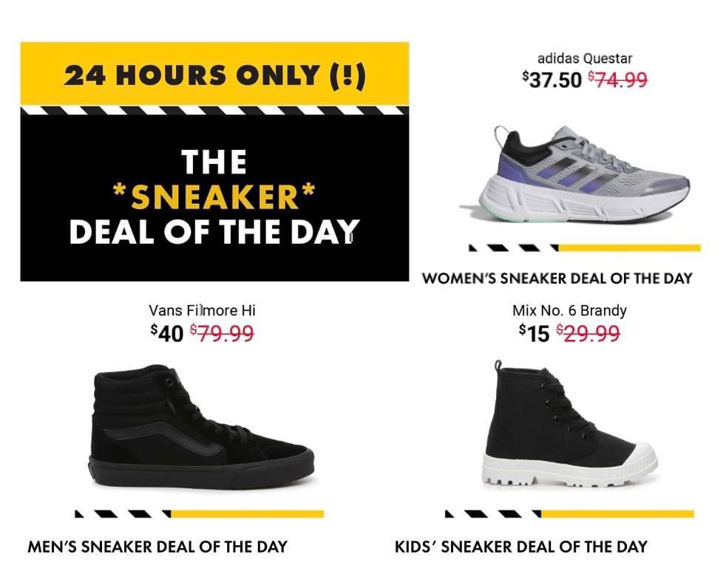Select the black Vans high-top sneaker image

coord(202,426)
